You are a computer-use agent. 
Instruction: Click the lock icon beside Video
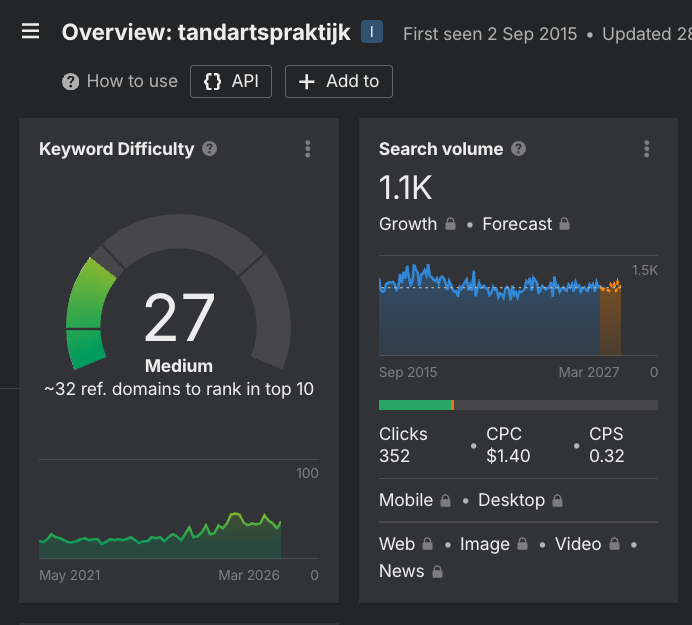[x=615, y=544]
